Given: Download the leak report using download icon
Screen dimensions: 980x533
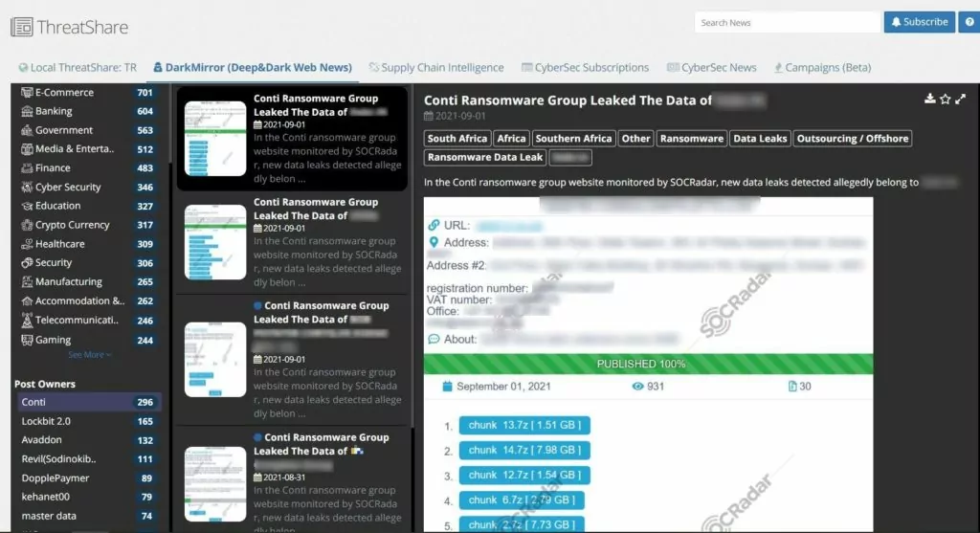Looking at the screenshot, I should point(930,99).
